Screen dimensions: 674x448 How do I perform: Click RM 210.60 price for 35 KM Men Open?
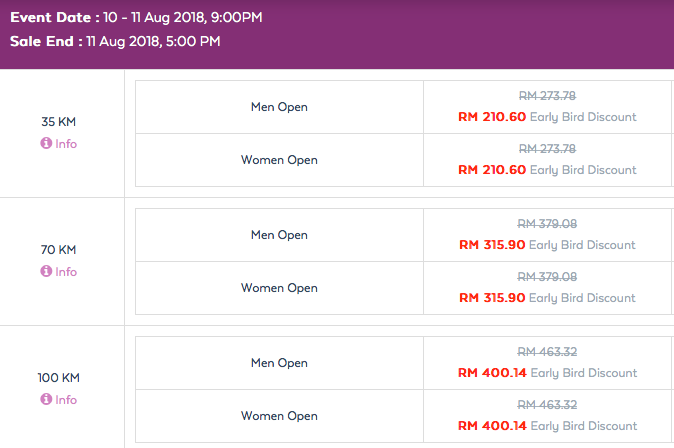(x=492, y=117)
